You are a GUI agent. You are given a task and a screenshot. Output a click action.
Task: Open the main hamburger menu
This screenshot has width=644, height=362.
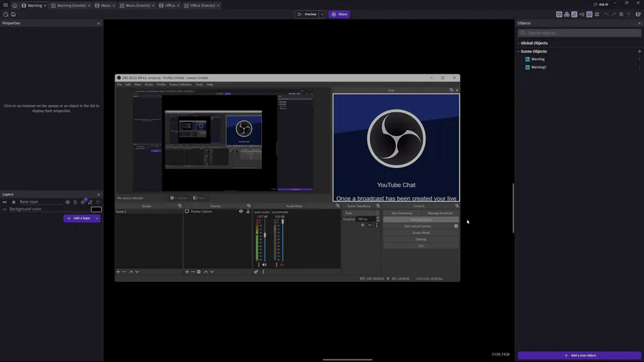(5, 5)
